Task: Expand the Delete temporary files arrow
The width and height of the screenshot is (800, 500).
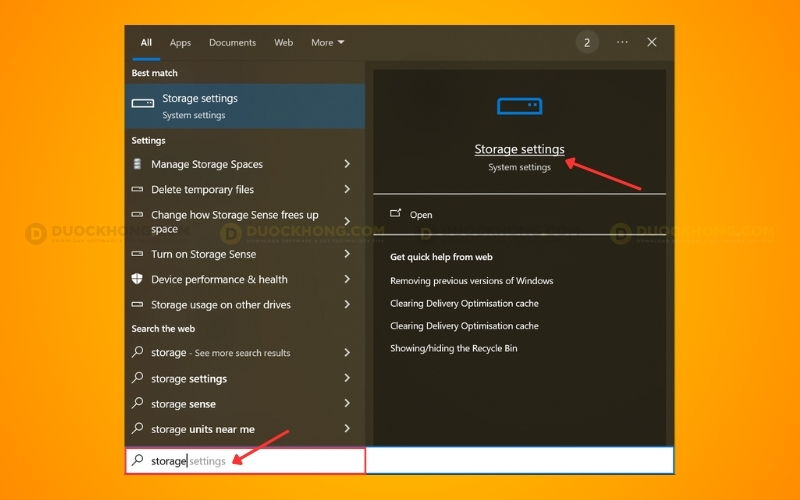Action: [347, 189]
